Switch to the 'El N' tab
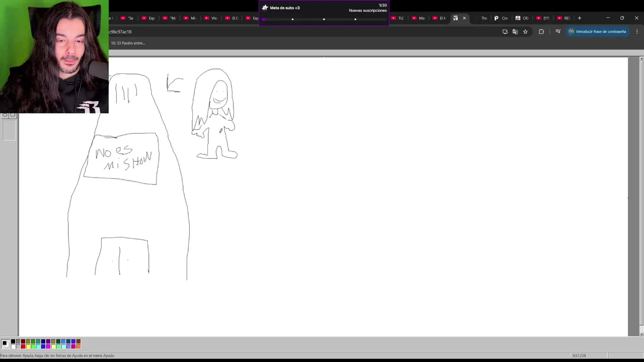Screen dimensions: 644x362 pos(439,18)
